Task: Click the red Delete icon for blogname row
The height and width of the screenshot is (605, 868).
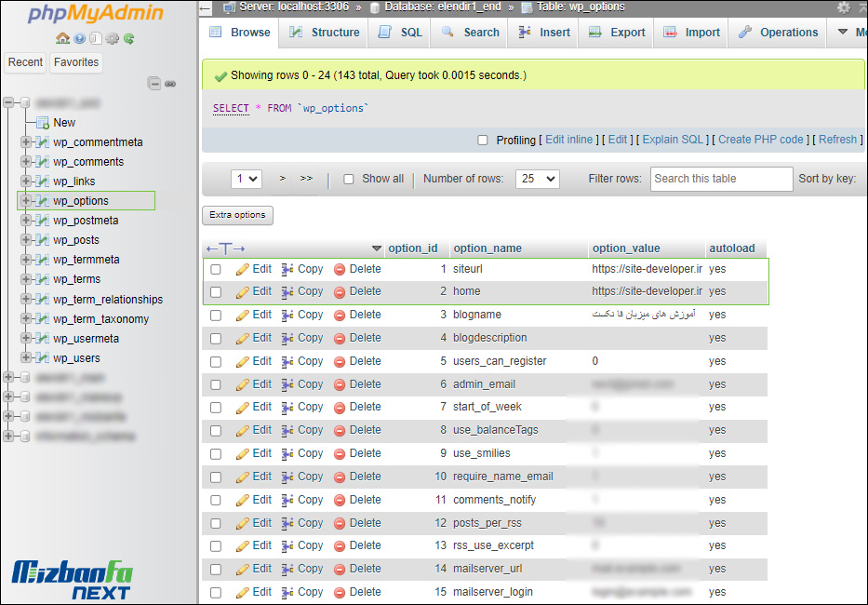Action: click(340, 316)
